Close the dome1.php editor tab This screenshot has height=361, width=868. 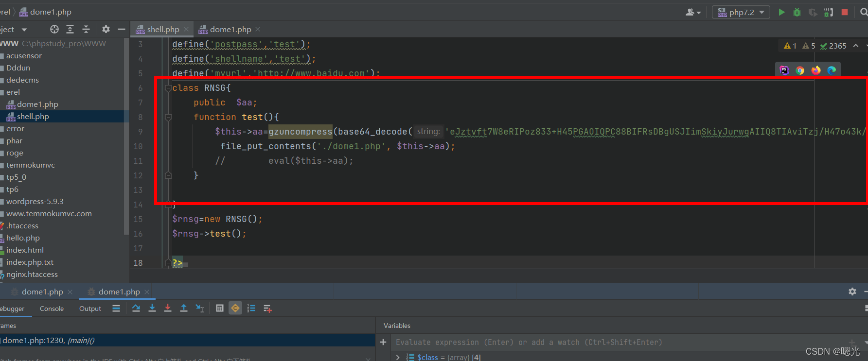[x=258, y=29]
